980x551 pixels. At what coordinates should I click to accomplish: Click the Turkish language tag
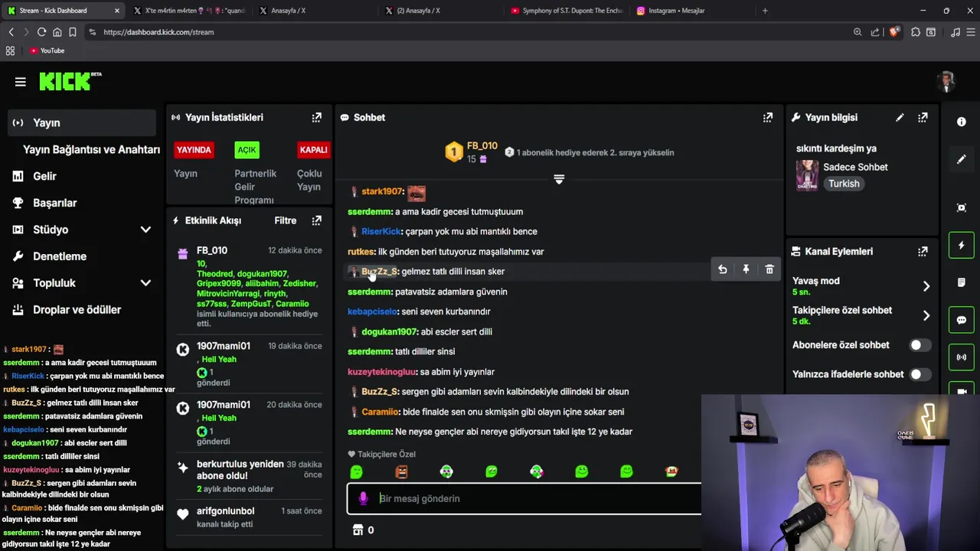point(844,184)
